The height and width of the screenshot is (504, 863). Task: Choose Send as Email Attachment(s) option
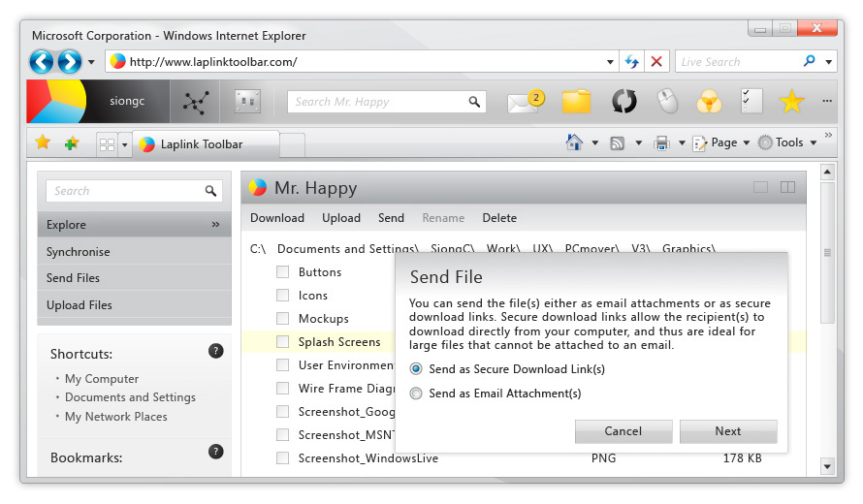pyautogui.click(x=417, y=394)
